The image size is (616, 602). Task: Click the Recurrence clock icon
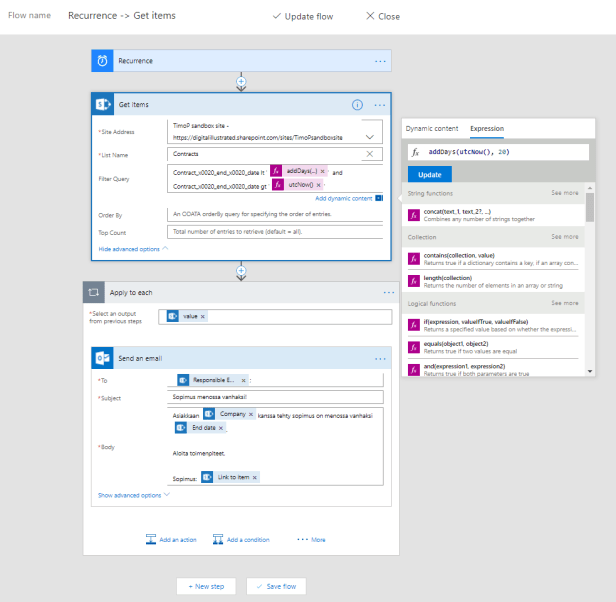tap(102, 61)
